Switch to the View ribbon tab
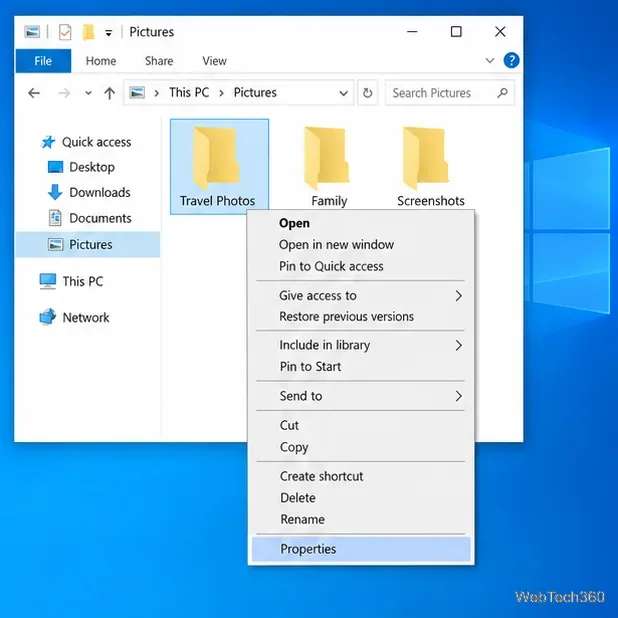 tap(214, 61)
